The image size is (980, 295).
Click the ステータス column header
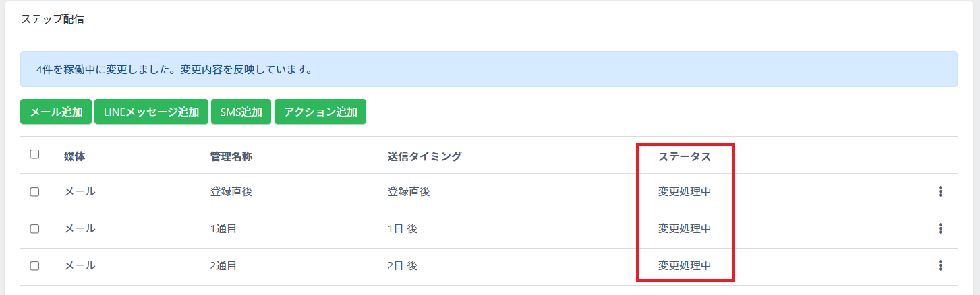[685, 156]
